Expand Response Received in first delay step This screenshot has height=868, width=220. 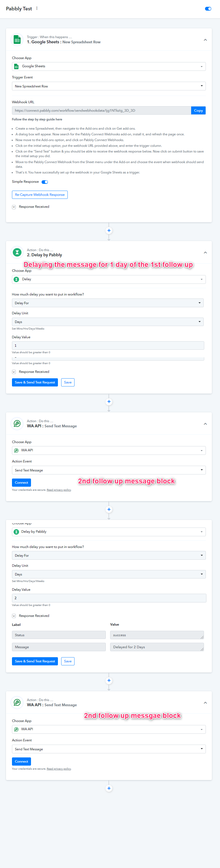pos(14,372)
